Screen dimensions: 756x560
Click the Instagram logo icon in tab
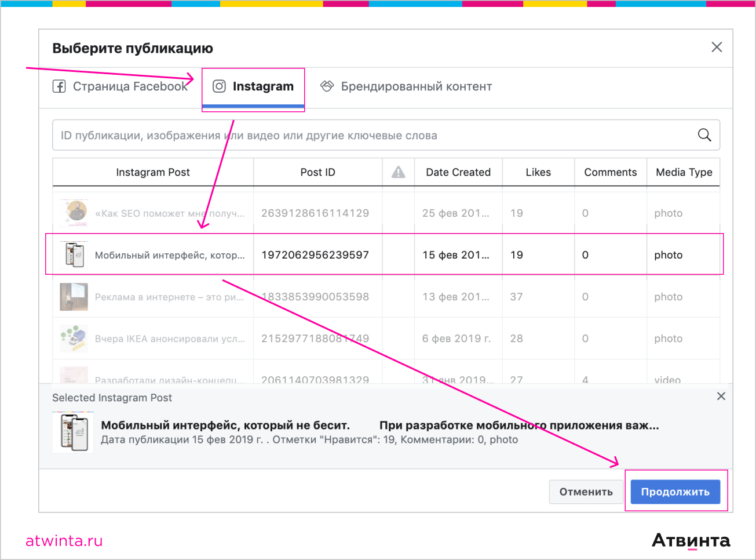[219, 86]
